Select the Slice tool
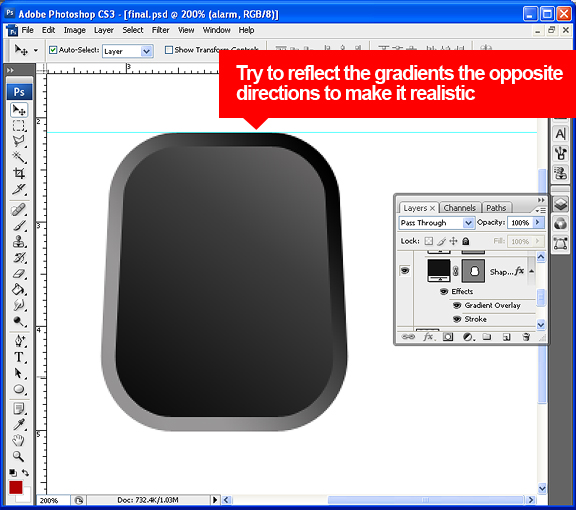Screen dimensions: 576x510 (x=19, y=189)
